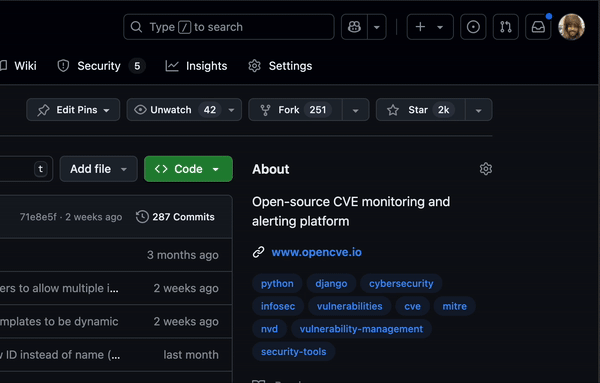
Task: Click the commit hash 71e8e5f
Action: [x=38, y=217]
